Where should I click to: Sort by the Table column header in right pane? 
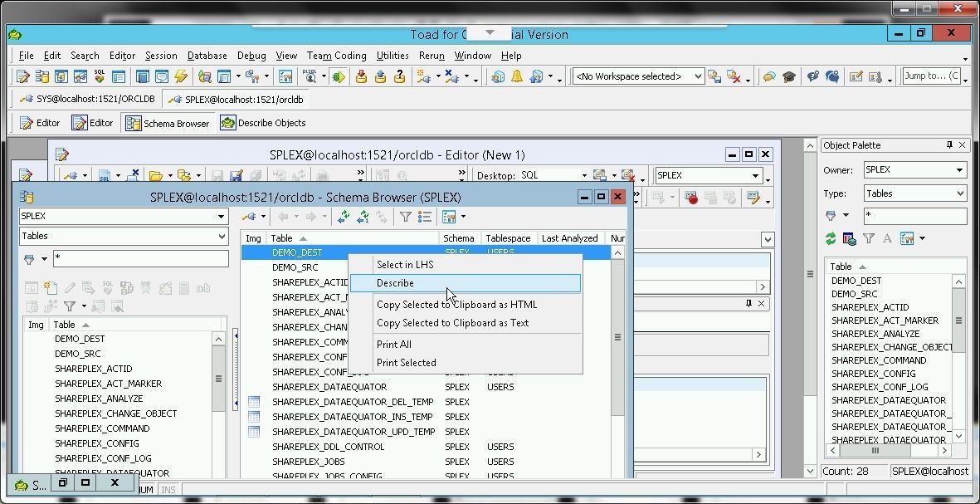(353, 238)
